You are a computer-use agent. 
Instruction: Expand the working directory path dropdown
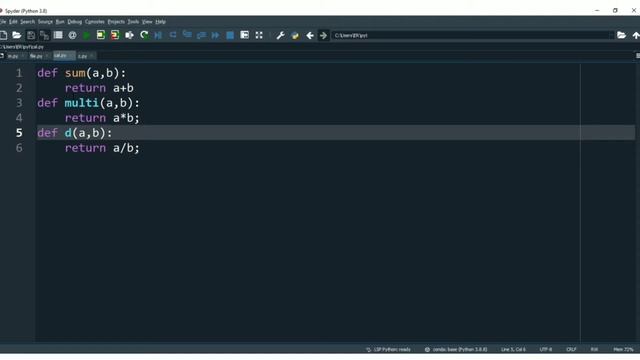pyautogui.click(x=611, y=36)
